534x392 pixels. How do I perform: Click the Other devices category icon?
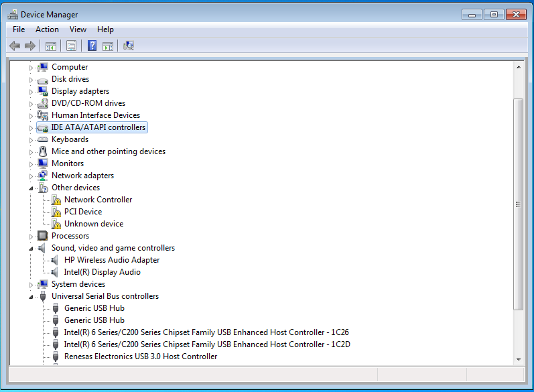43,188
